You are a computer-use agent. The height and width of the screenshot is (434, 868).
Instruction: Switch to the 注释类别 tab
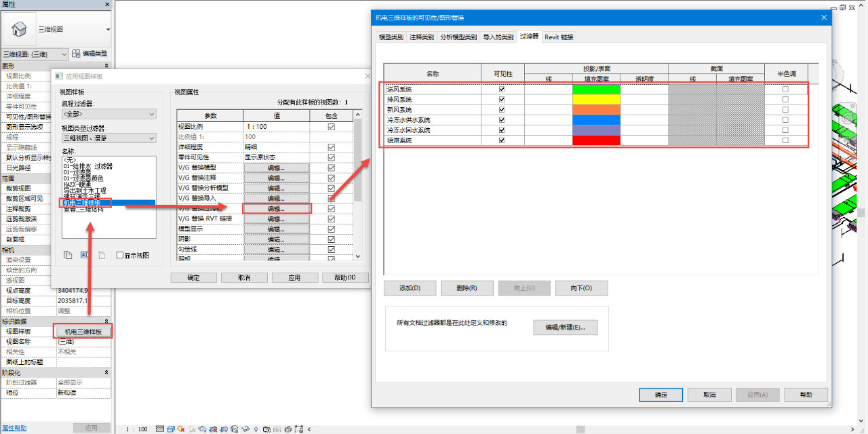(422, 37)
